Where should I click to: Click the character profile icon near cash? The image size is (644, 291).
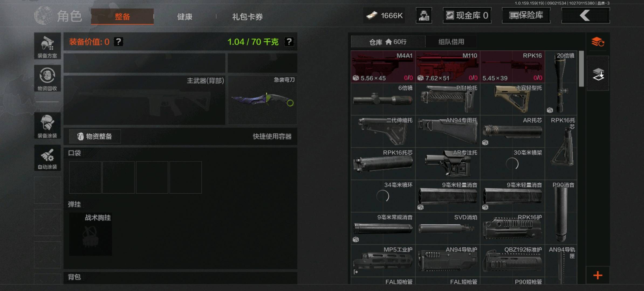point(424,15)
